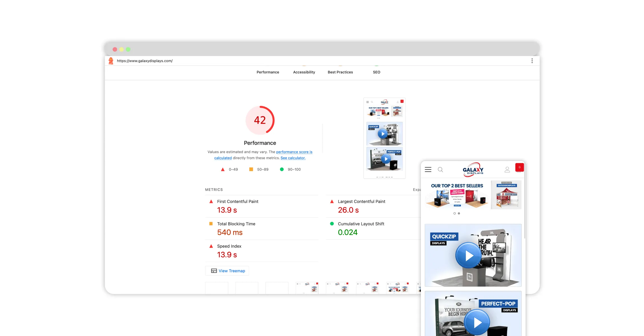The image size is (644, 336).
Task: Click the Largest Contentful Paint metric label
Action: pos(361,201)
